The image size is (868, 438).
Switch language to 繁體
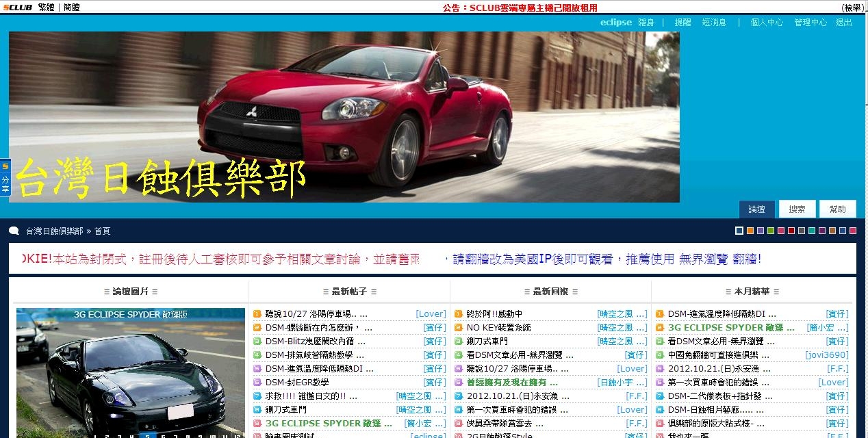click(x=47, y=8)
